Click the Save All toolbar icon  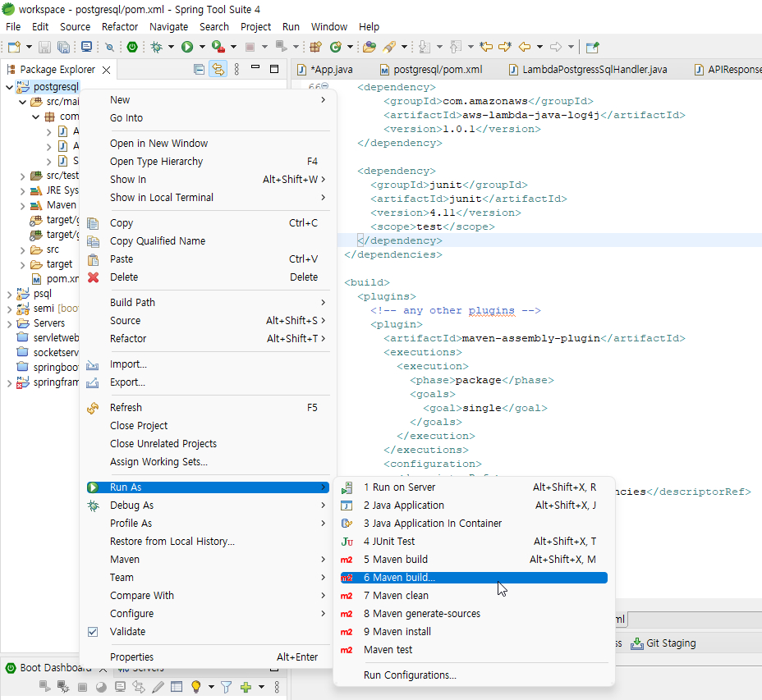63,48
